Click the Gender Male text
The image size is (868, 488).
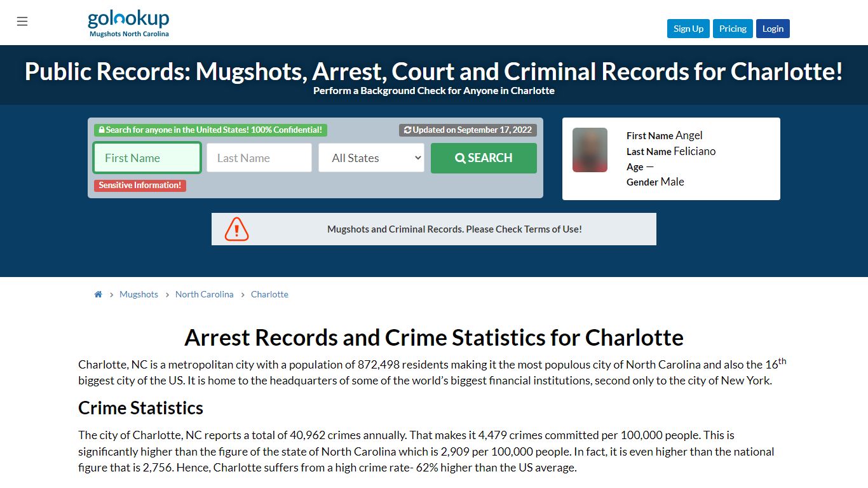coord(655,182)
